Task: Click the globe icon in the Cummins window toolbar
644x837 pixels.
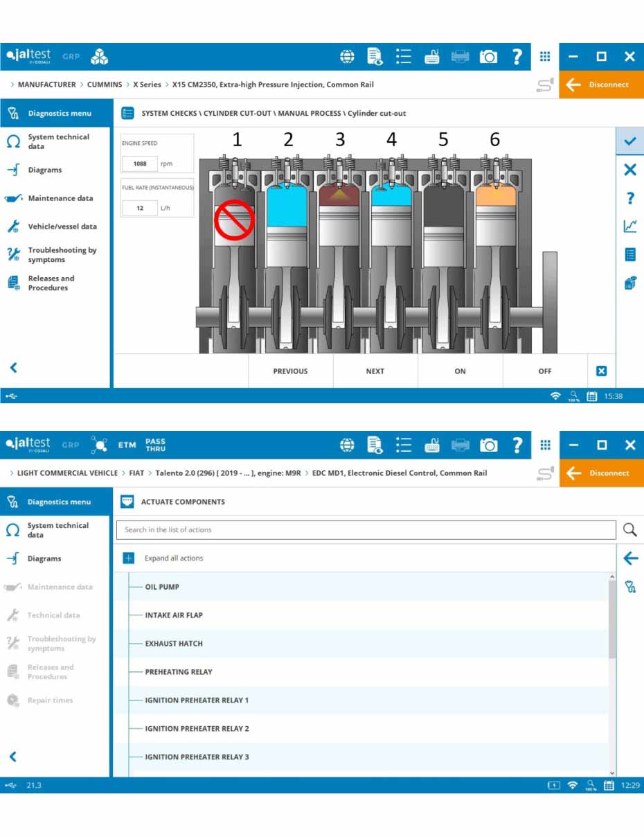Action: (x=347, y=57)
